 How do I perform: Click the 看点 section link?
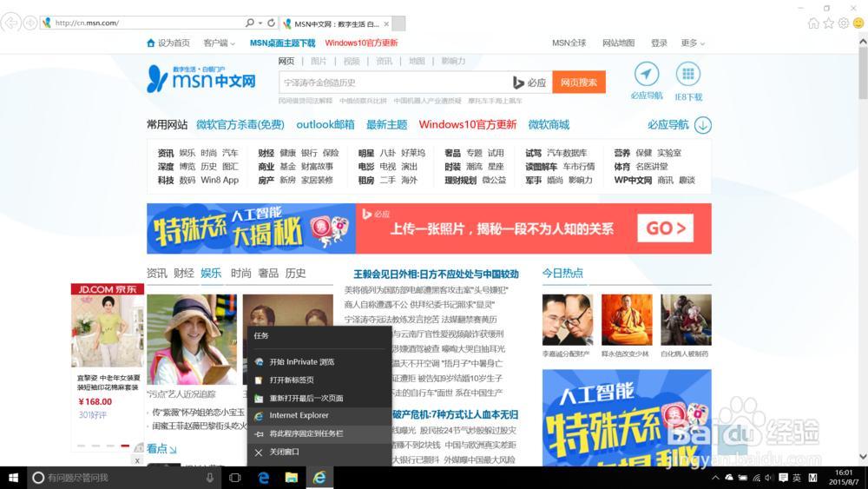click(161, 448)
